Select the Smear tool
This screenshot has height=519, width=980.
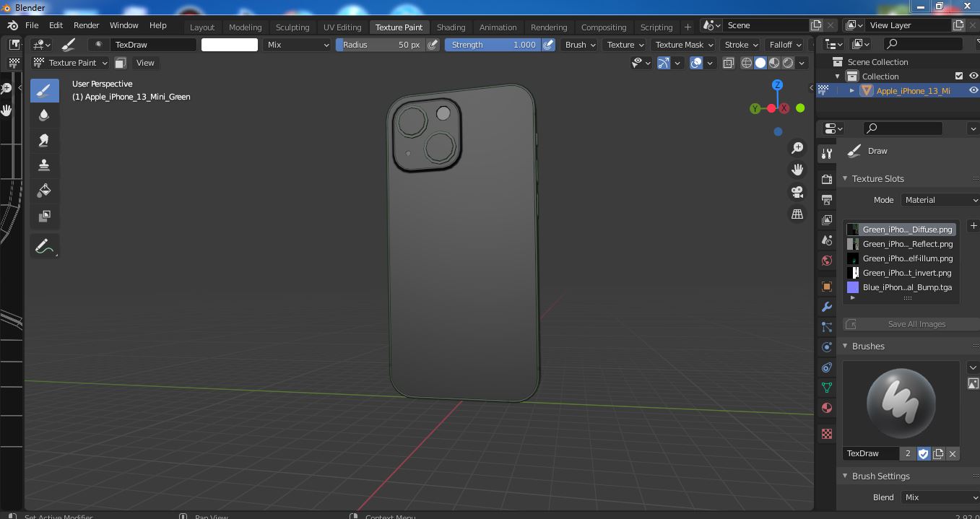point(44,141)
